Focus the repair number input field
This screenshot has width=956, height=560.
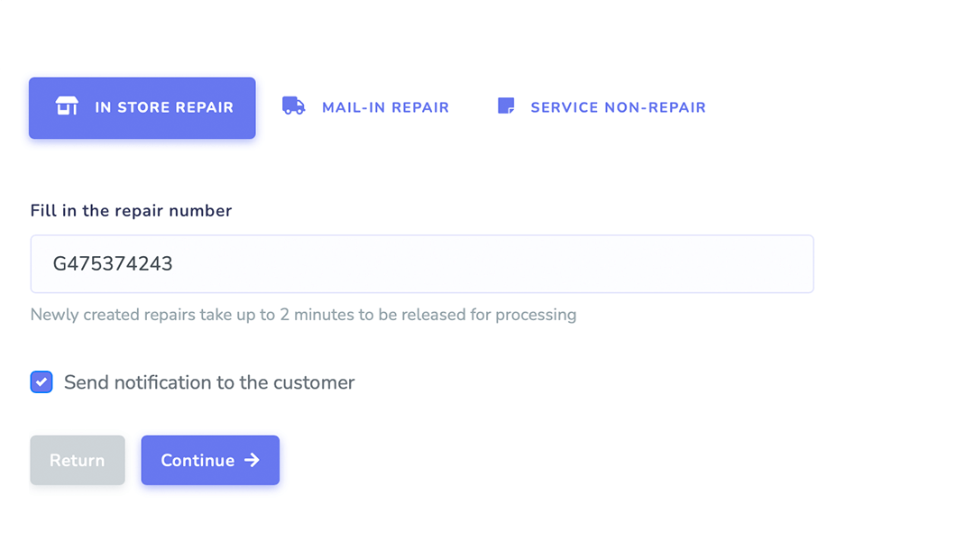(422, 264)
